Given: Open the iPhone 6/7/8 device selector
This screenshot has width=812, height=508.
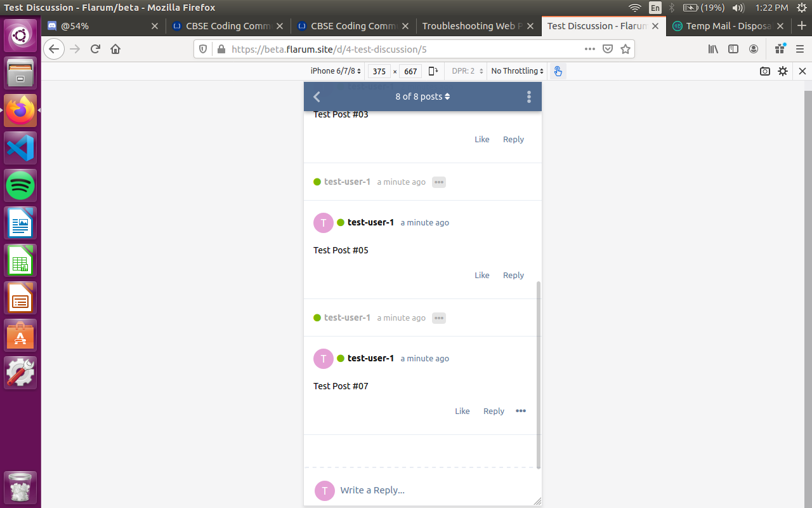Looking at the screenshot, I should 334,71.
